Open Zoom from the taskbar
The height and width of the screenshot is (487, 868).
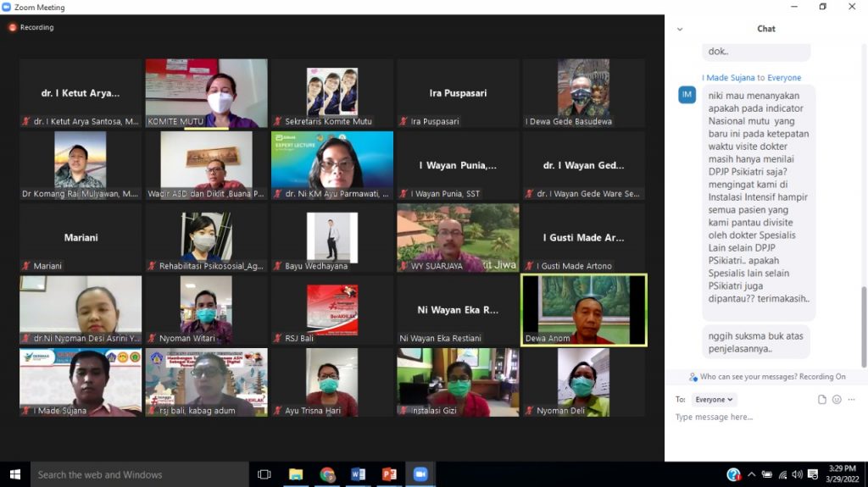[x=420, y=474]
